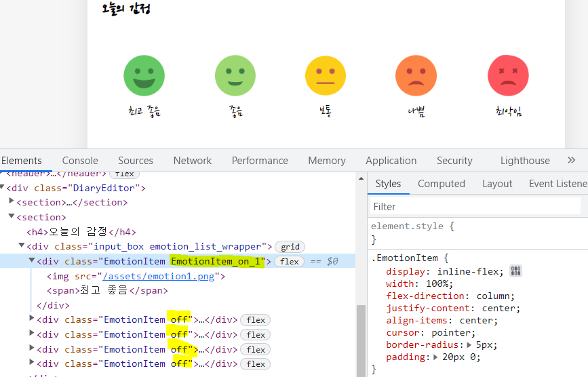Click the 최악임 emotion label

[x=509, y=111]
